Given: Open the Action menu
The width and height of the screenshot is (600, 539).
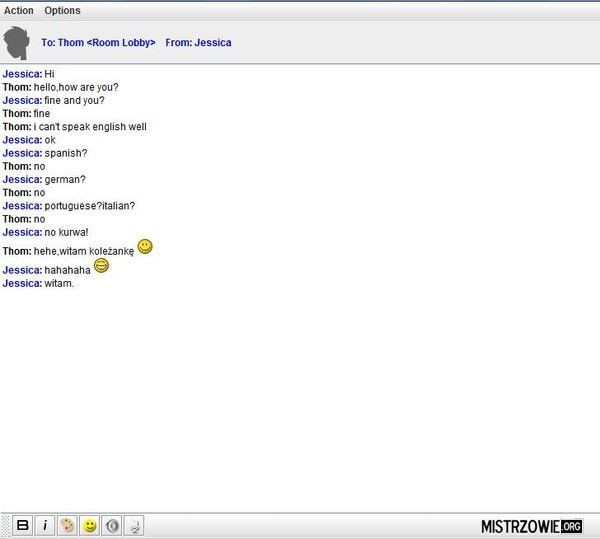Looking at the screenshot, I should [19, 10].
